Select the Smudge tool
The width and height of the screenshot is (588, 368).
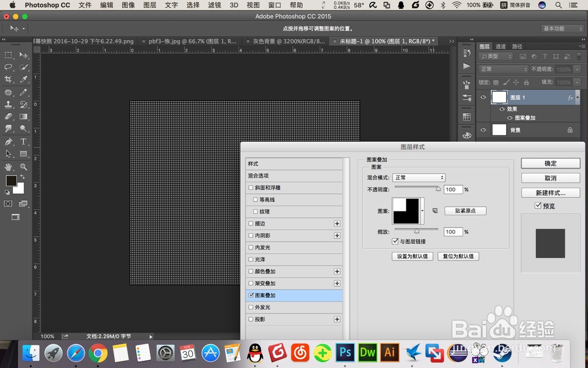coord(8,128)
